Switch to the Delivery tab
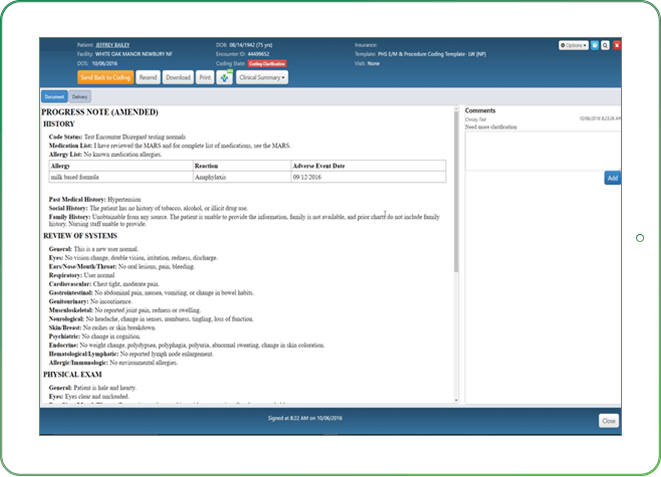The image size is (661, 477). point(79,97)
